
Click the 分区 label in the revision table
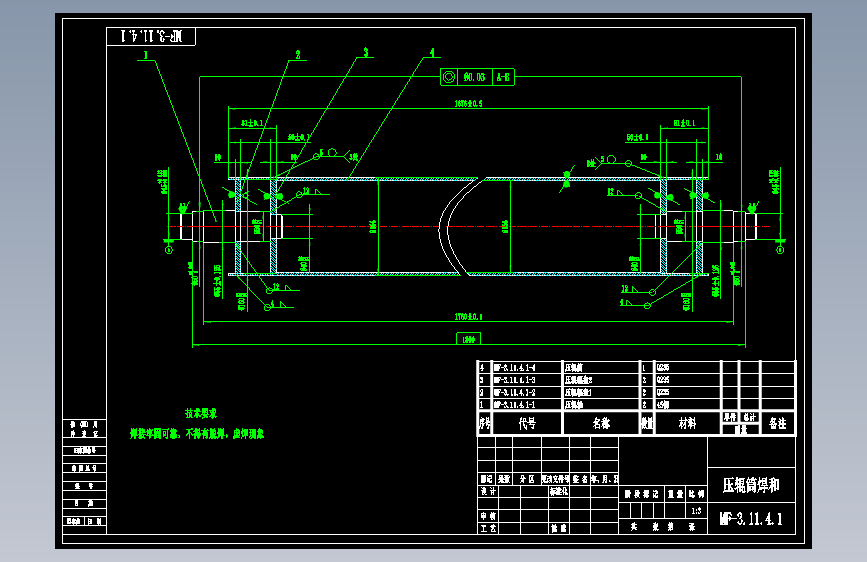527,479
